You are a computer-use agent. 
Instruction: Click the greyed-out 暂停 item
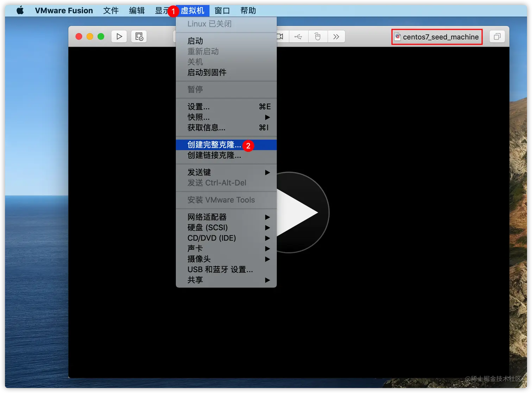226,89
